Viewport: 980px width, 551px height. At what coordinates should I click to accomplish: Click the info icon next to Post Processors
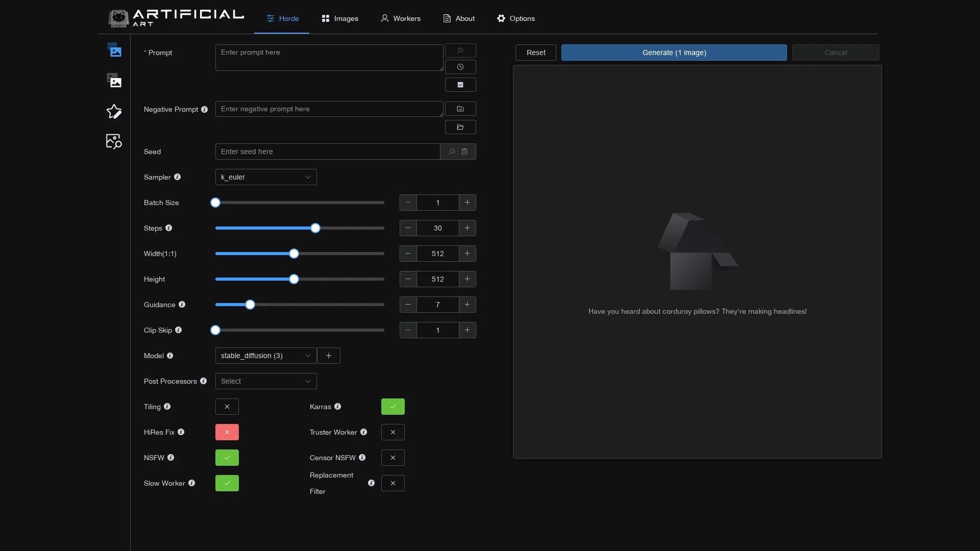coord(204,381)
